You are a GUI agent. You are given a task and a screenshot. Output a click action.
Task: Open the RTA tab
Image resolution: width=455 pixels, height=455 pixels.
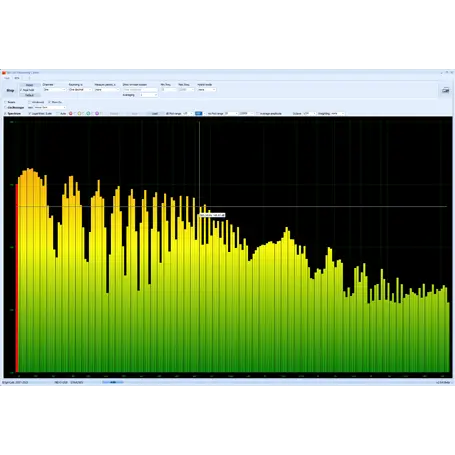[x=17, y=78]
